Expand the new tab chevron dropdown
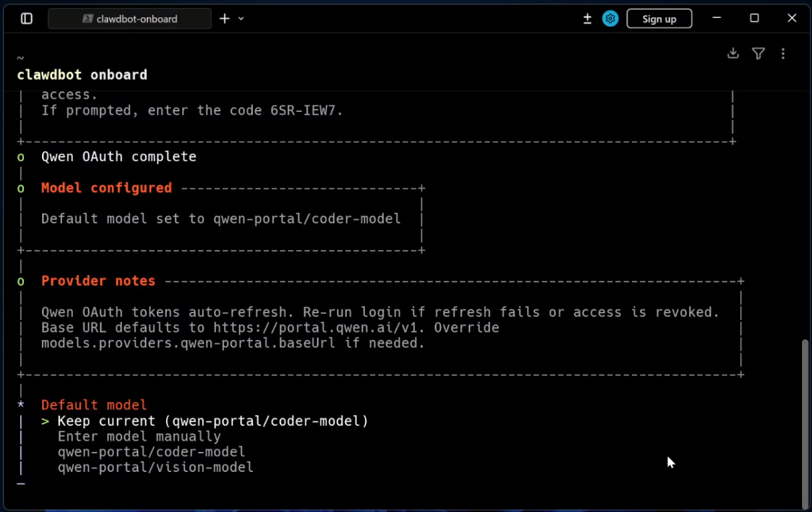The height and width of the screenshot is (512, 812). pos(242,19)
